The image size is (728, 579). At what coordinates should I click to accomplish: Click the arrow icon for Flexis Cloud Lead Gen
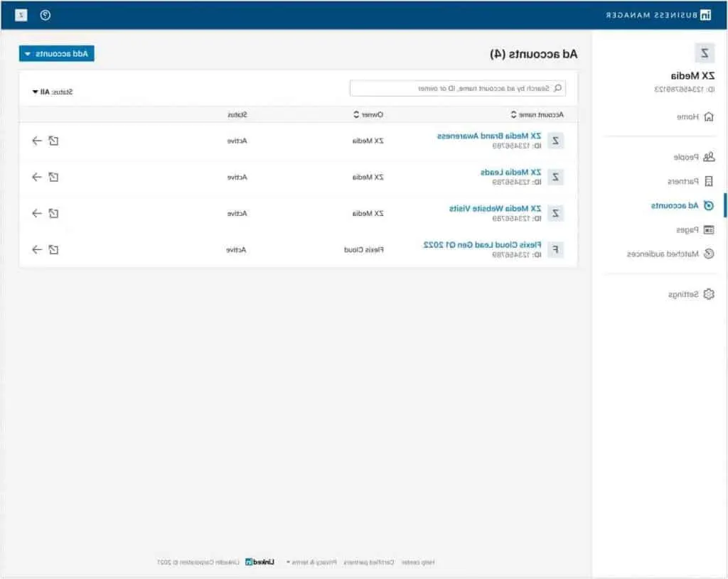pyautogui.click(x=37, y=249)
